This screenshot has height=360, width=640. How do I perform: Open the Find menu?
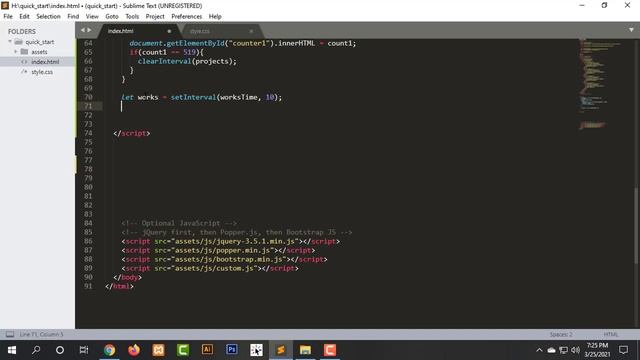73,16
